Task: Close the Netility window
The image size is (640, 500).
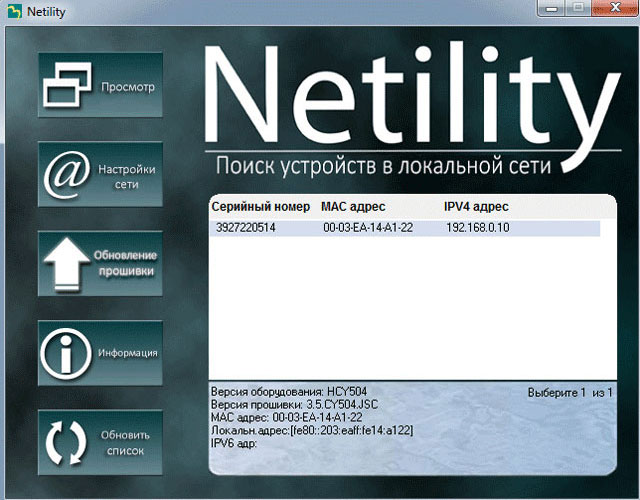Action: pyautogui.click(x=615, y=8)
